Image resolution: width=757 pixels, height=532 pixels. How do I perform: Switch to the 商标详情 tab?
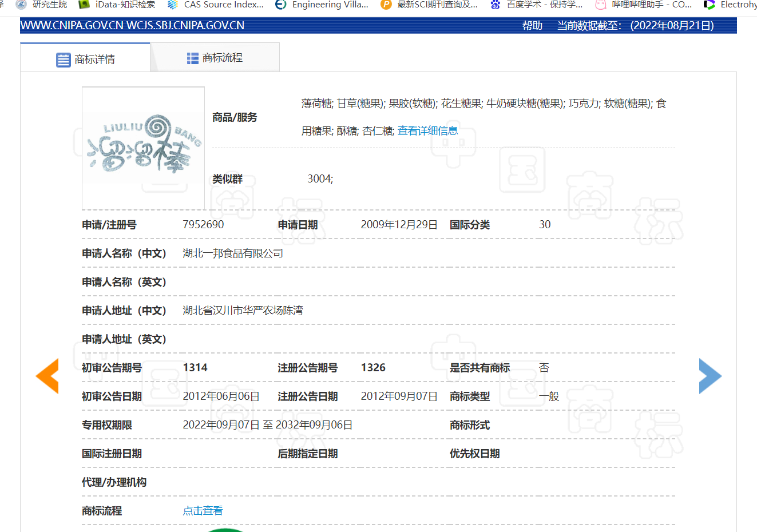85,58
